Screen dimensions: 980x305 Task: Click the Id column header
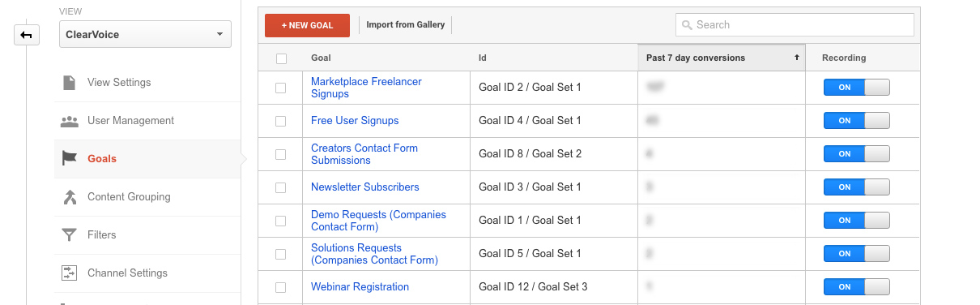point(483,58)
